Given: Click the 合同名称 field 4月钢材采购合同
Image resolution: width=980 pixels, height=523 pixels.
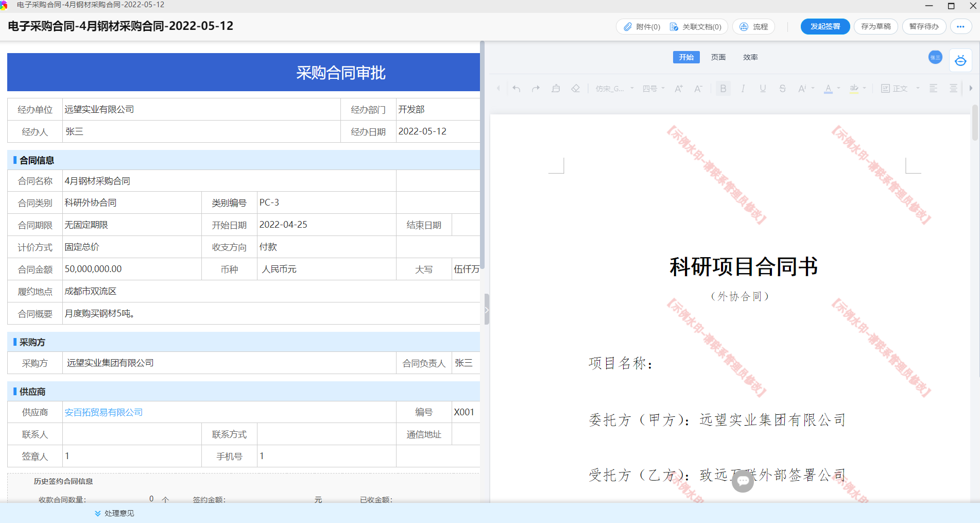Looking at the screenshot, I should (x=229, y=181).
